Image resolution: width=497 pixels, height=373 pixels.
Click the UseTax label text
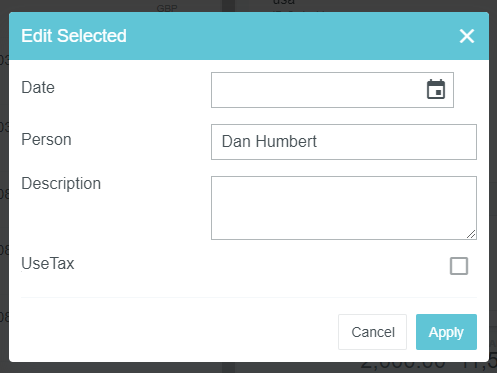click(48, 263)
